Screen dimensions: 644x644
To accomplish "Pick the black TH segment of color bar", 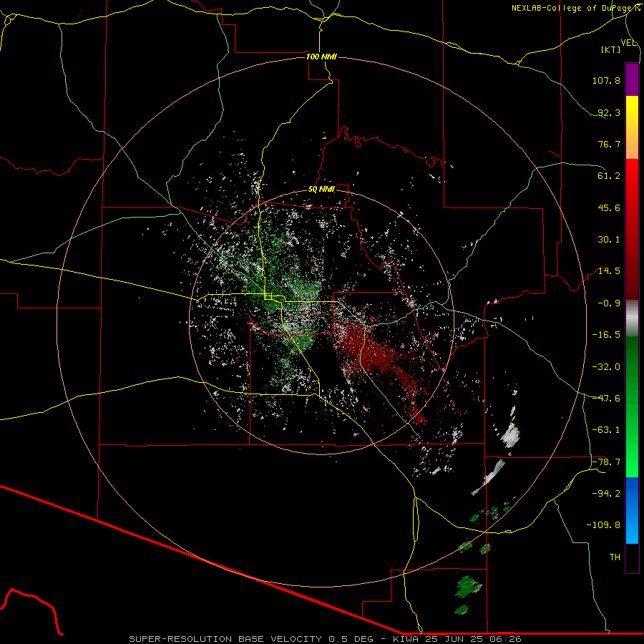I will point(632,558).
